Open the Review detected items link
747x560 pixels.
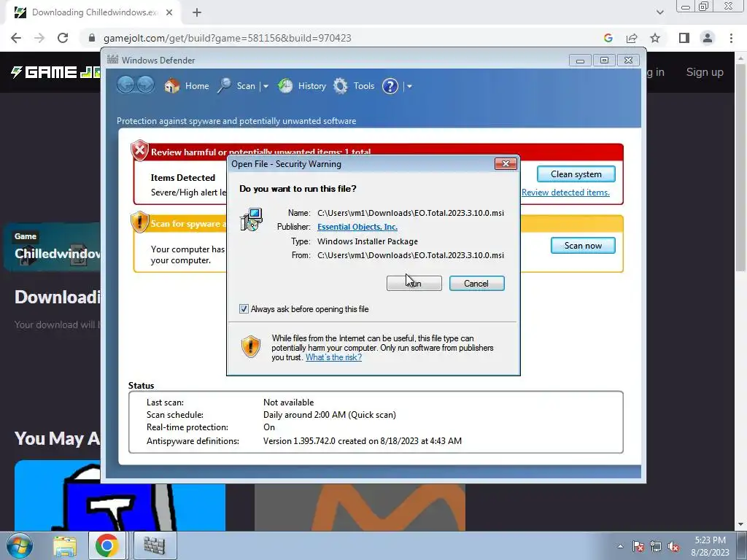point(565,192)
